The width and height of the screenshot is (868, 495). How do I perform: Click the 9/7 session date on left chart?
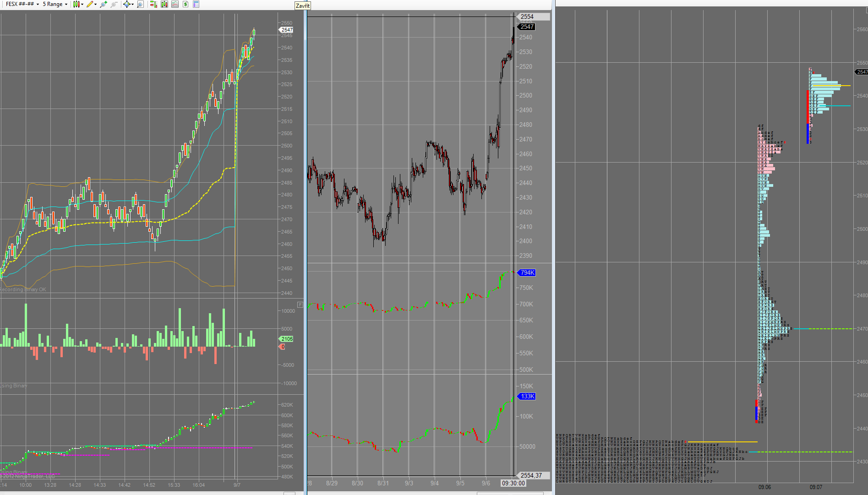[237, 485]
